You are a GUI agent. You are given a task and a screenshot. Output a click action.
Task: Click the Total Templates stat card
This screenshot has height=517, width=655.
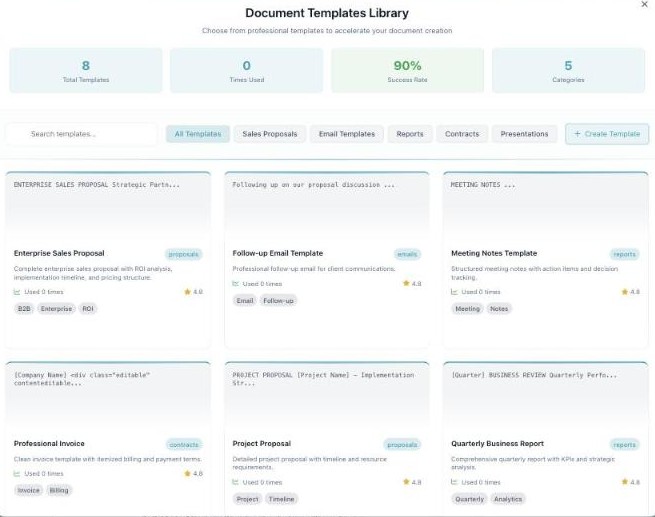pos(86,70)
